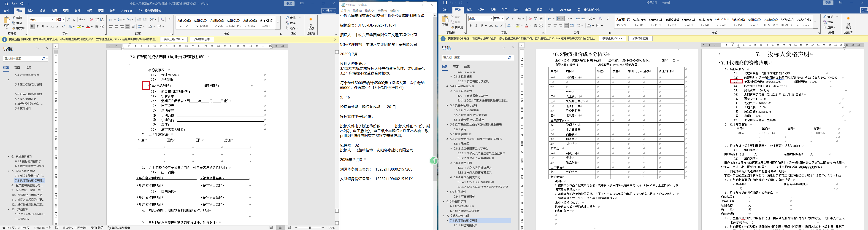This screenshot has width=868, height=230.
Task: Open ribbon display options in 投标文件 Word
Action: pyautogui.click(x=840, y=3)
